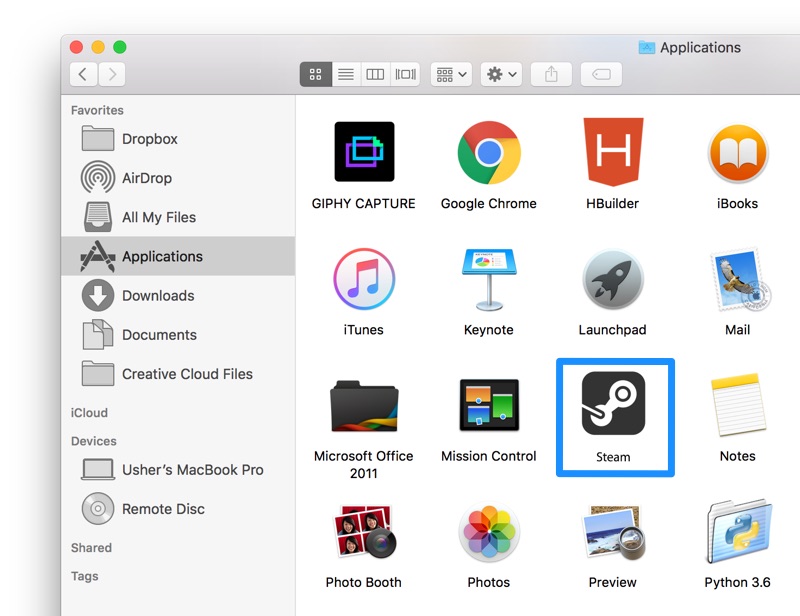Click the Mission Control icon
This screenshot has width=800, height=616.
(489, 405)
